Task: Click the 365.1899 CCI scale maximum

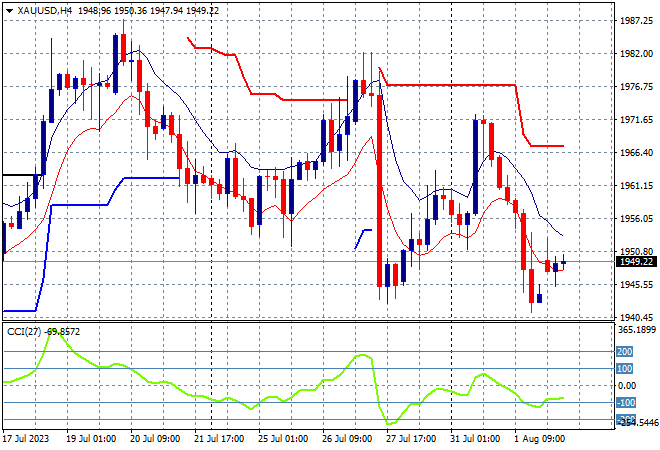Action: 637,330
